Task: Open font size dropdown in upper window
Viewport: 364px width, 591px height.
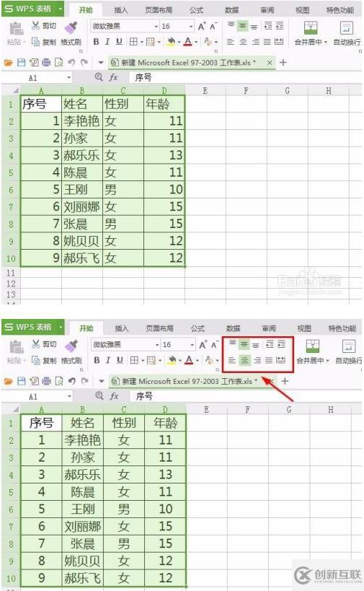Action: [191, 27]
